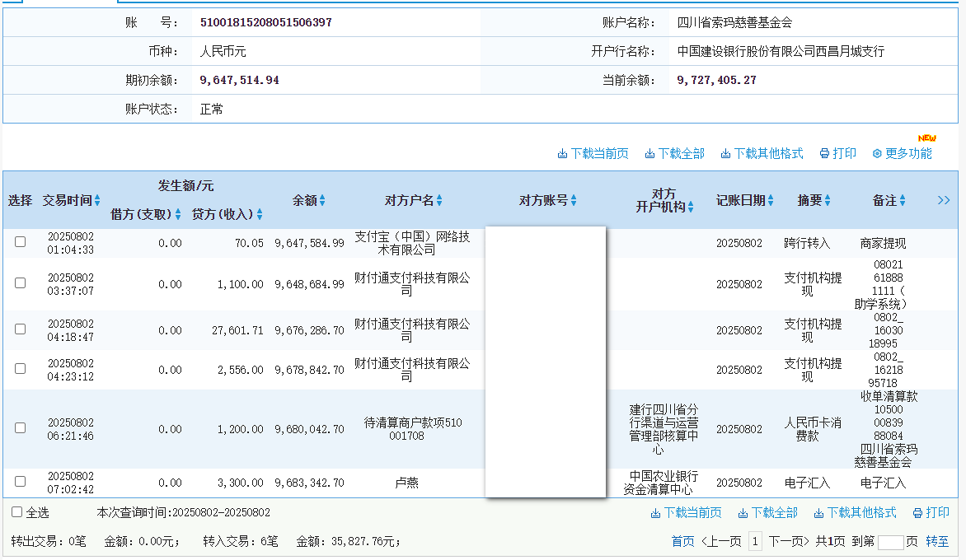This screenshot has height=560, width=966.
Task: Toggle the 全选 select-all checkbox
Action: (17, 512)
